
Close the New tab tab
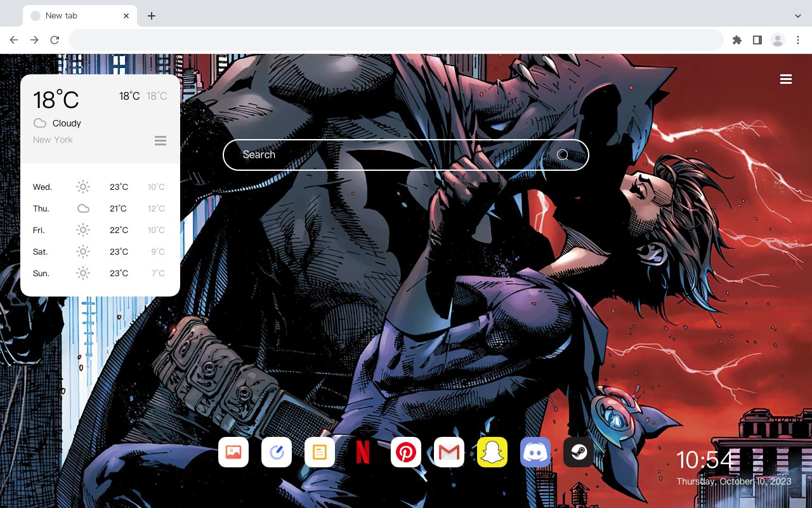(x=127, y=16)
